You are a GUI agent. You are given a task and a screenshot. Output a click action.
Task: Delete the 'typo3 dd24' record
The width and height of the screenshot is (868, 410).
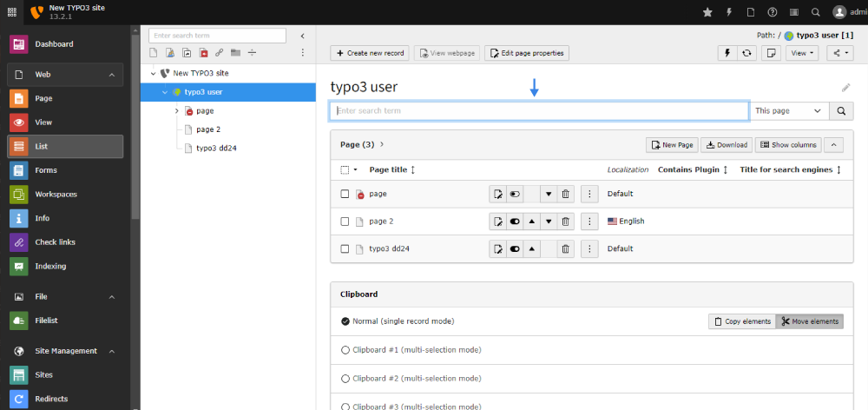(565, 248)
